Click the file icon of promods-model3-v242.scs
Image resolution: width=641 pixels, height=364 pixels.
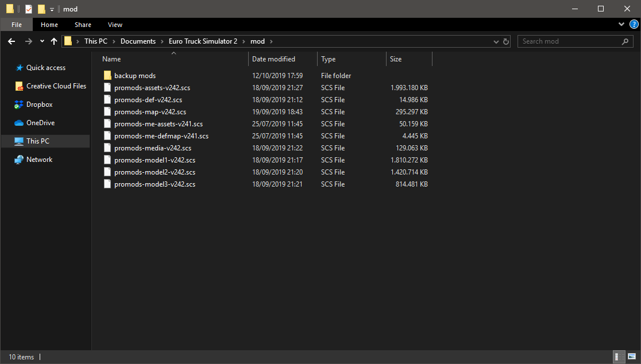(107, 184)
